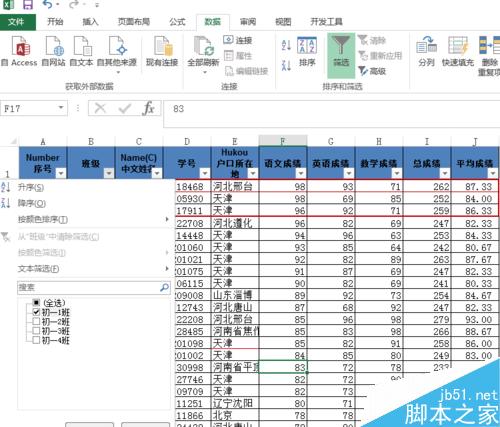500x427 pixels.
Task: Switch to 开发工具 (Developer) tab
Action: tap(326, 22)
